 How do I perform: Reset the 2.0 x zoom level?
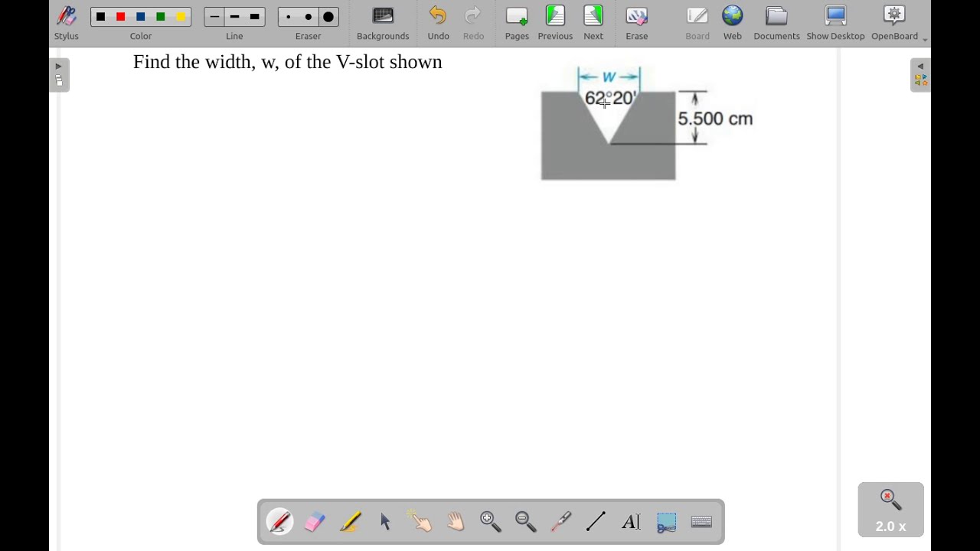pos(890,510)
